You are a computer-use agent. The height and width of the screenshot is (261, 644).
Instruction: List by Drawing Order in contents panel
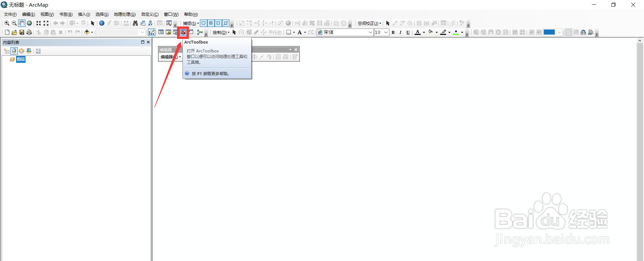pyautogui.click(x=7, y=51)
